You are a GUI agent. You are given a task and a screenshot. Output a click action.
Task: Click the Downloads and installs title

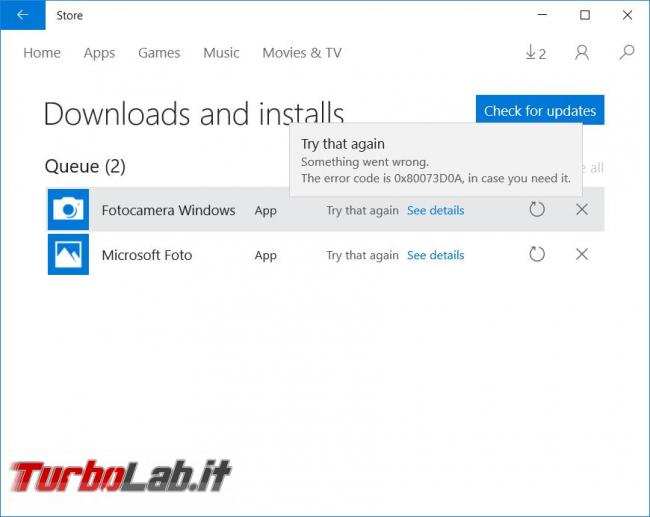coord(194,113)
